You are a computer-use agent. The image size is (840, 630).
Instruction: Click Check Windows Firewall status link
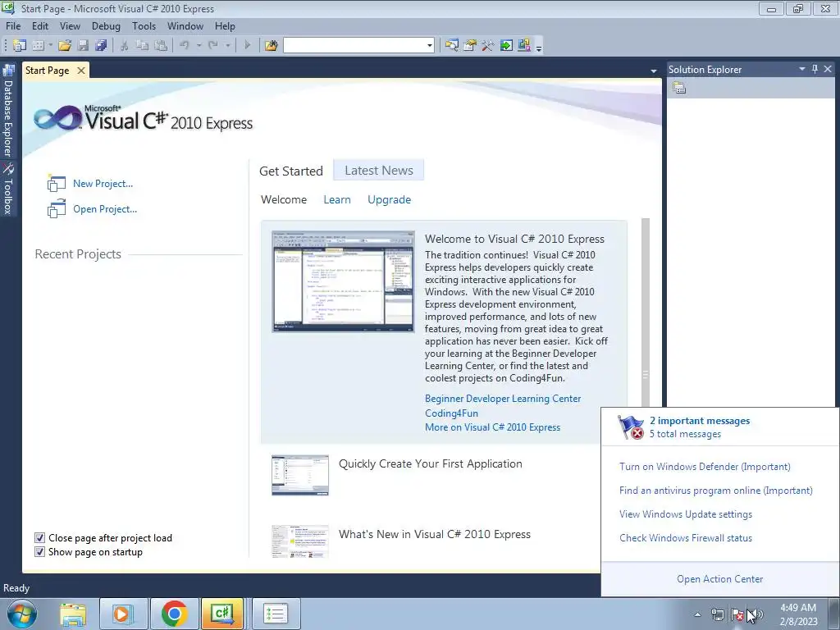point(686,538)
